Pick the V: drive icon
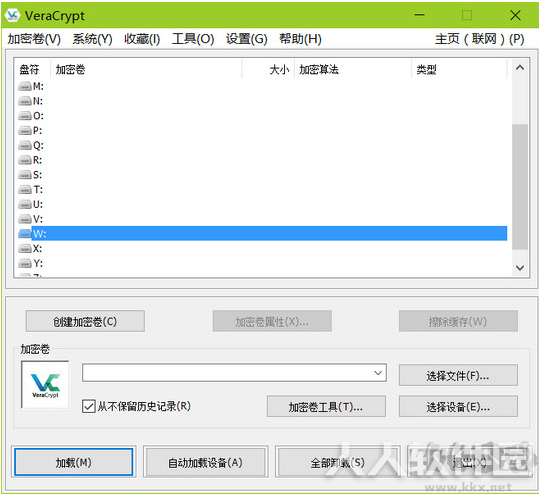 [25, 219]
